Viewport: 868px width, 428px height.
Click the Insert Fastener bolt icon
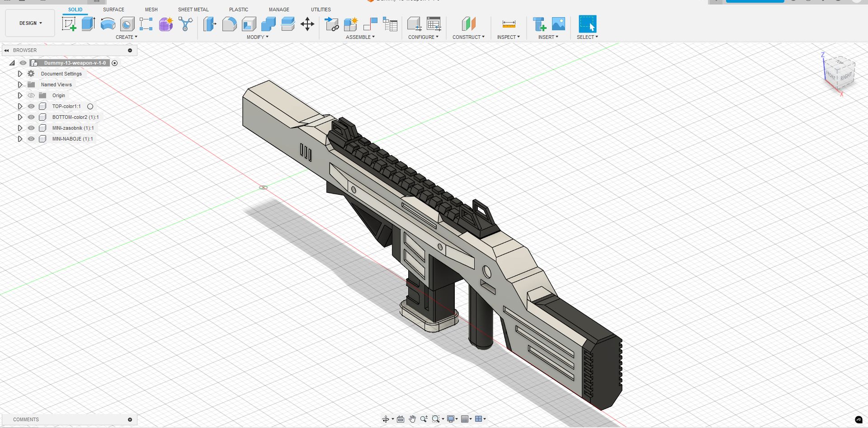[539, 24]
